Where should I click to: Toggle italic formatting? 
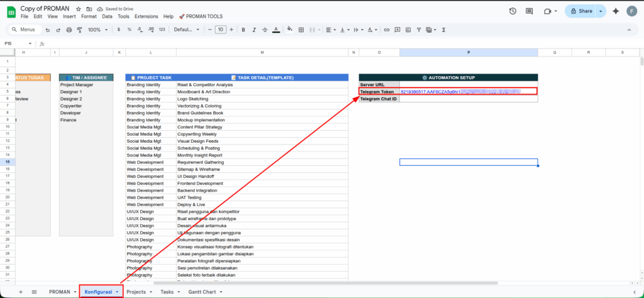coord(253,30)
